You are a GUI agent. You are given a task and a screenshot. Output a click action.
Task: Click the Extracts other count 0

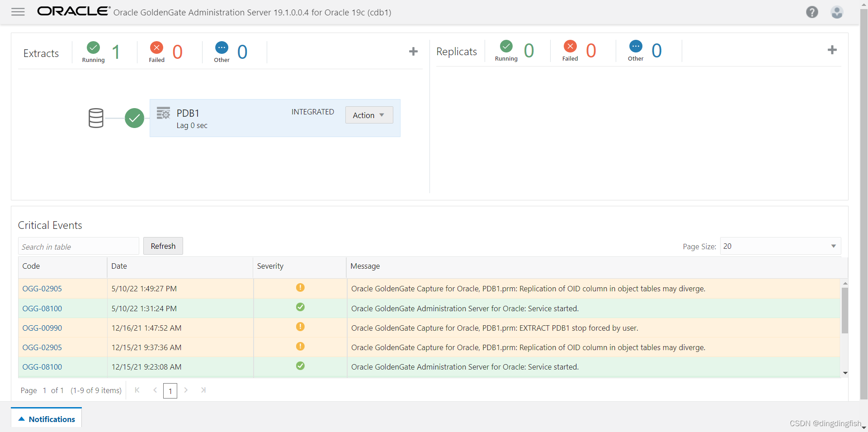pos(242,52)
